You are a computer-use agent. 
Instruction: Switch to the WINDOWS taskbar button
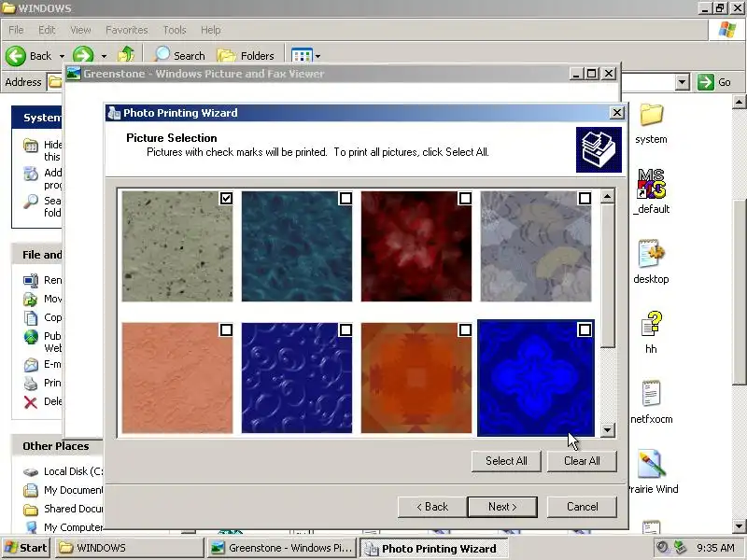pos(129,548)
